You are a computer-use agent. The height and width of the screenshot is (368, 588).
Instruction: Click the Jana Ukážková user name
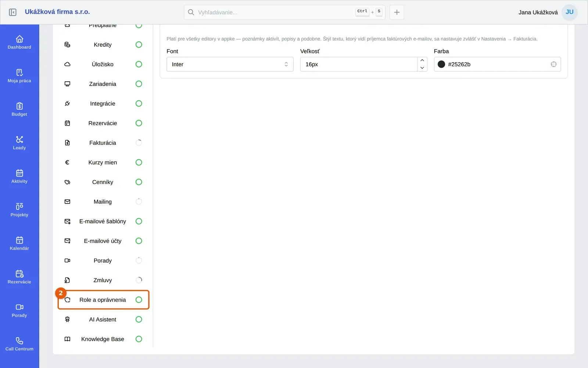(538, 12)
